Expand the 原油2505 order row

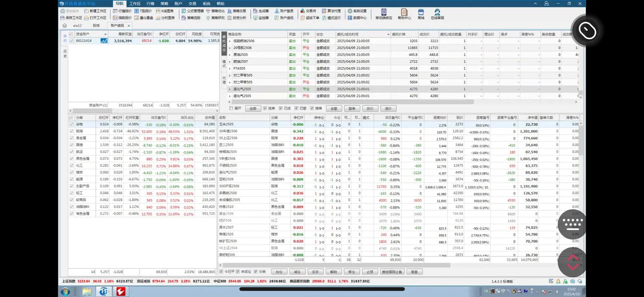[230, 55]
